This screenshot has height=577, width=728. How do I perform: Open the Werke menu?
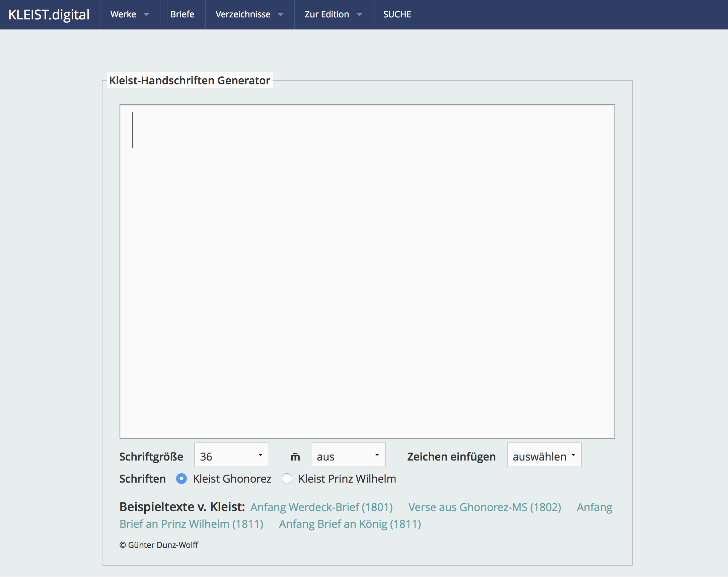pos(123,14)
